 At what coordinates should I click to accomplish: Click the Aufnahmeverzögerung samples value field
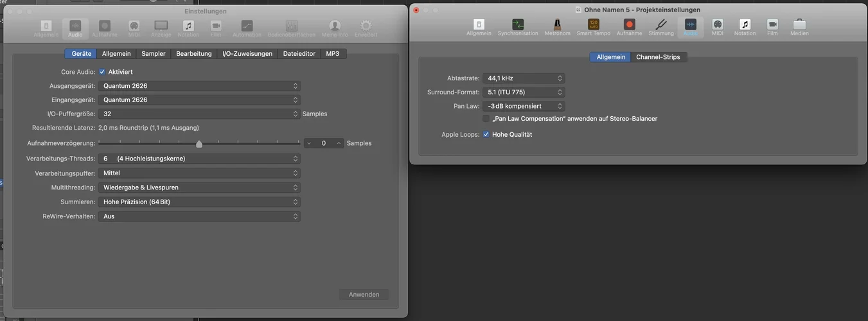324,143
